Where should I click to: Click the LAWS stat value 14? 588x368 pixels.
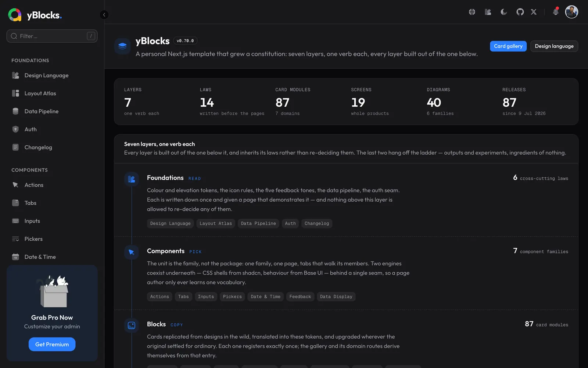[207, 102]
